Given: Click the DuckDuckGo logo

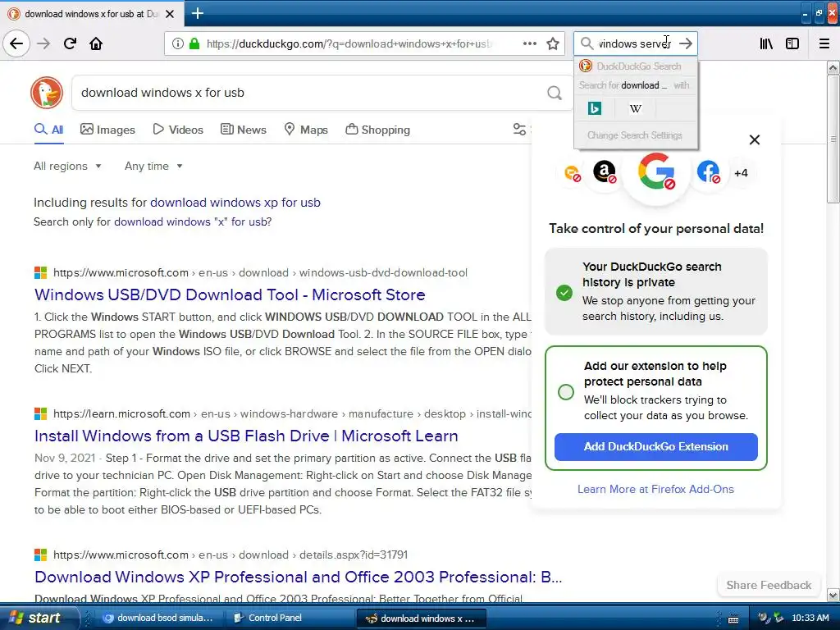Looking at the screenshot, I should click(x=47, y=93).
